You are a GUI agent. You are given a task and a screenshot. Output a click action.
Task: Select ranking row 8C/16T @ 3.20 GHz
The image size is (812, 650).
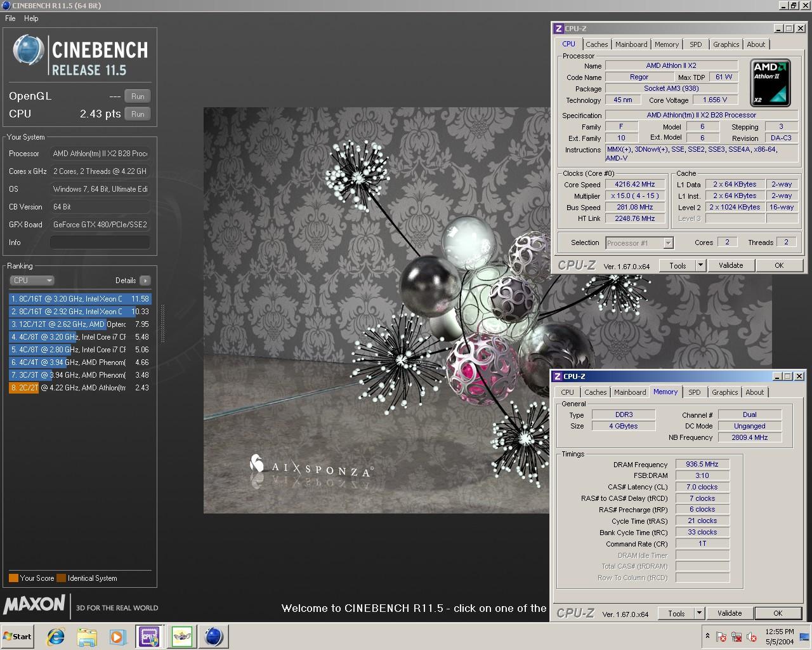coord(80,299)
